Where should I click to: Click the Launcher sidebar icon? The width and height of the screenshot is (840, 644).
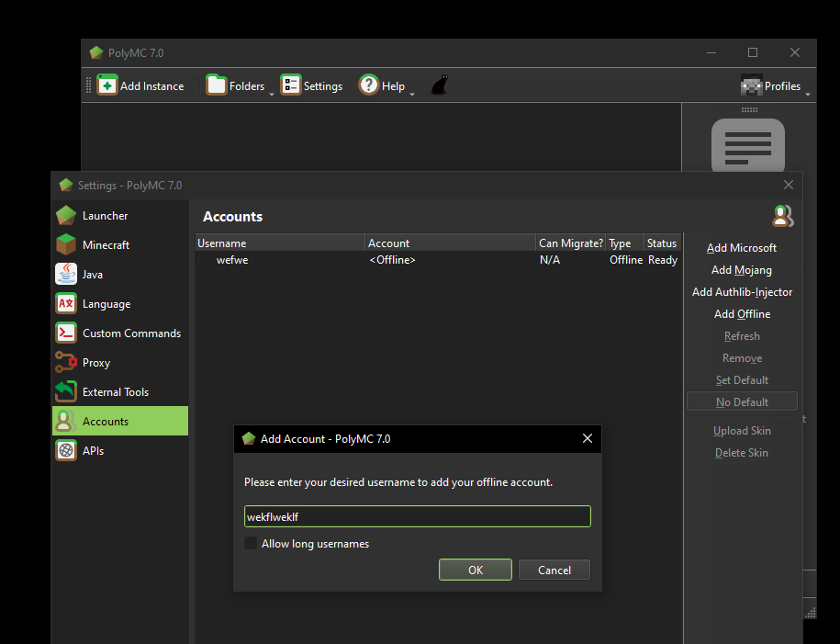pos(66,216)
